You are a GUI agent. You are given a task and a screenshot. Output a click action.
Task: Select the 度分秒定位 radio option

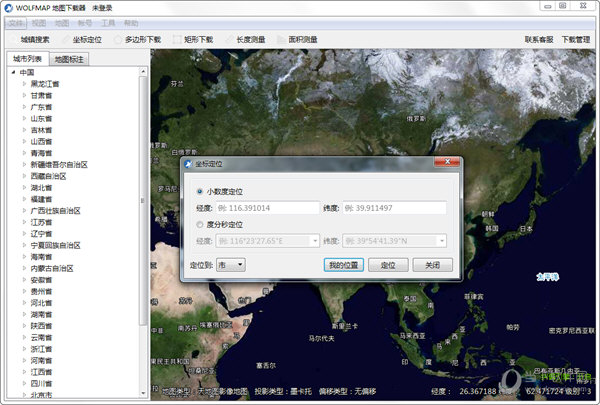200,225
